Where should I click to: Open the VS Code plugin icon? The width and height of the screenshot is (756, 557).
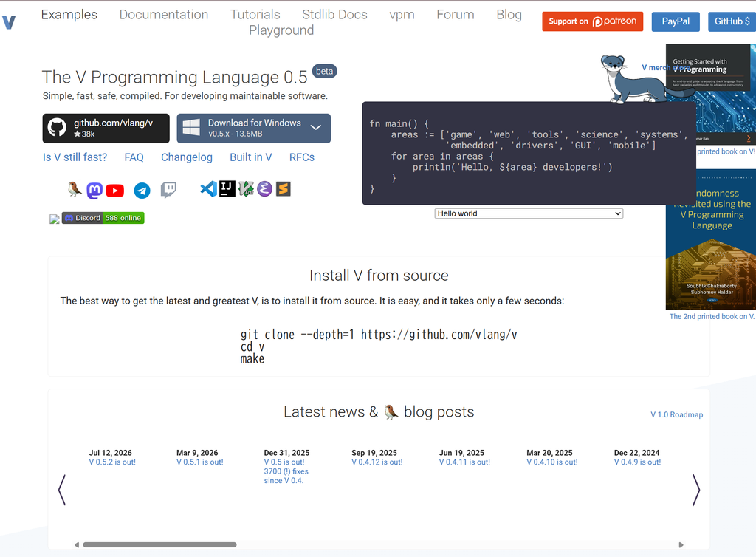pos(208,189)
